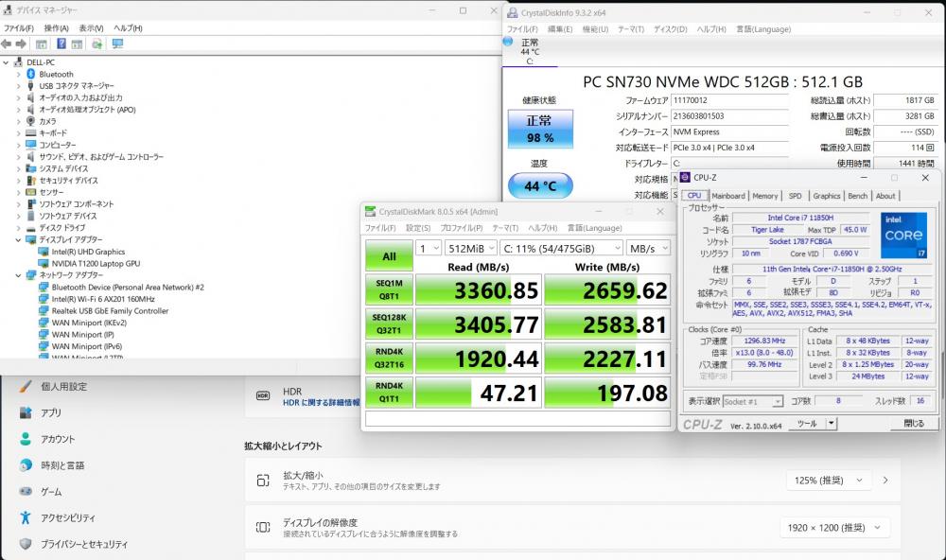The width and height of the screenshot is (946, 560).
Task: Click the ディスプレイの解像度 icon in Settings
Action: pyautogui.click(x=263, y=527)
